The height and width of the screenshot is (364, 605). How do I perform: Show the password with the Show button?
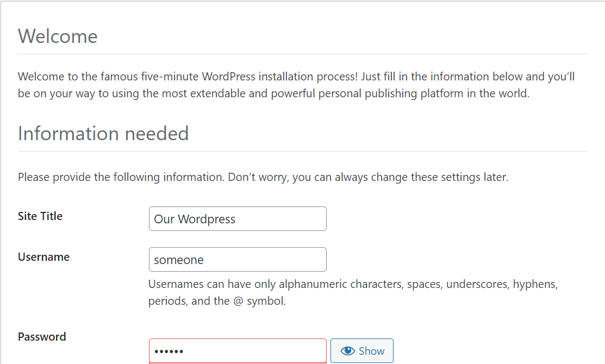(362, 351)
